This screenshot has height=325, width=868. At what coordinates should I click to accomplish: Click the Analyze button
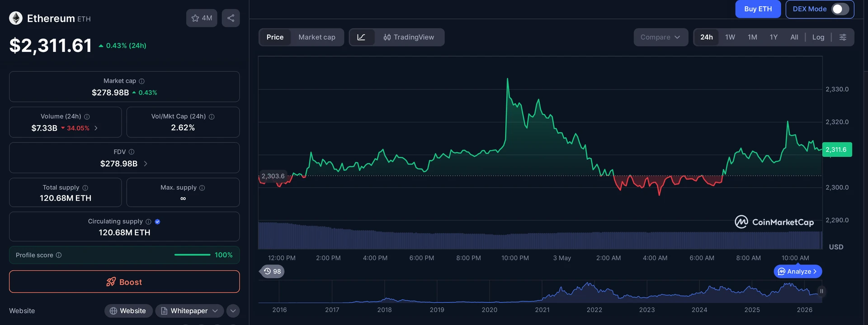coord(798,271)
